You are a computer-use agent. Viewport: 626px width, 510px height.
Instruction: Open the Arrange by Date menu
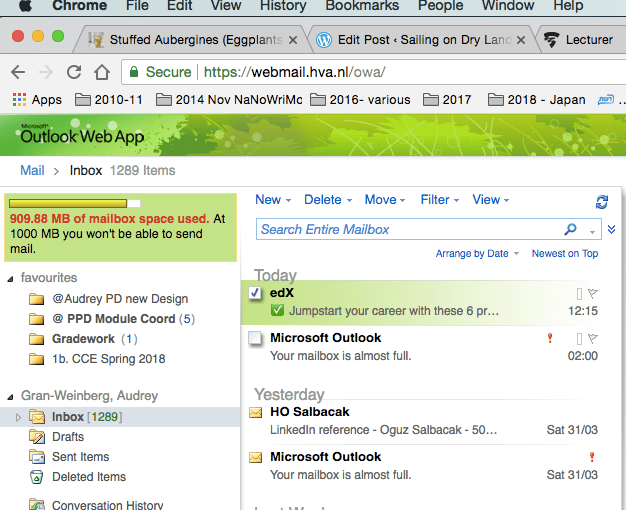coord(477,254)
